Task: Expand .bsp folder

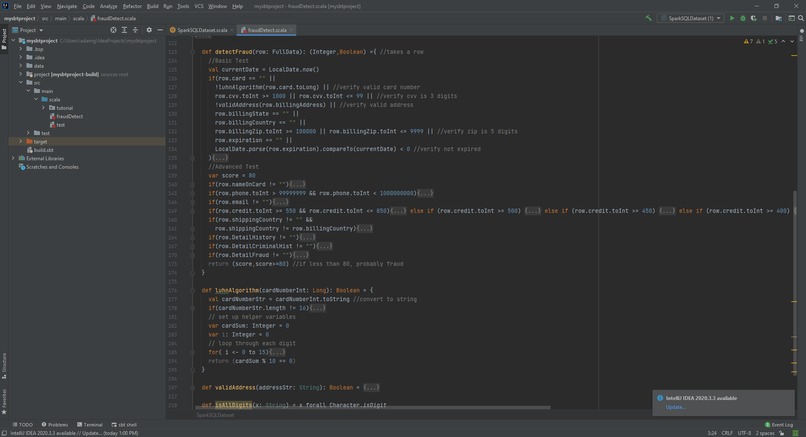Action: [21, 49]
